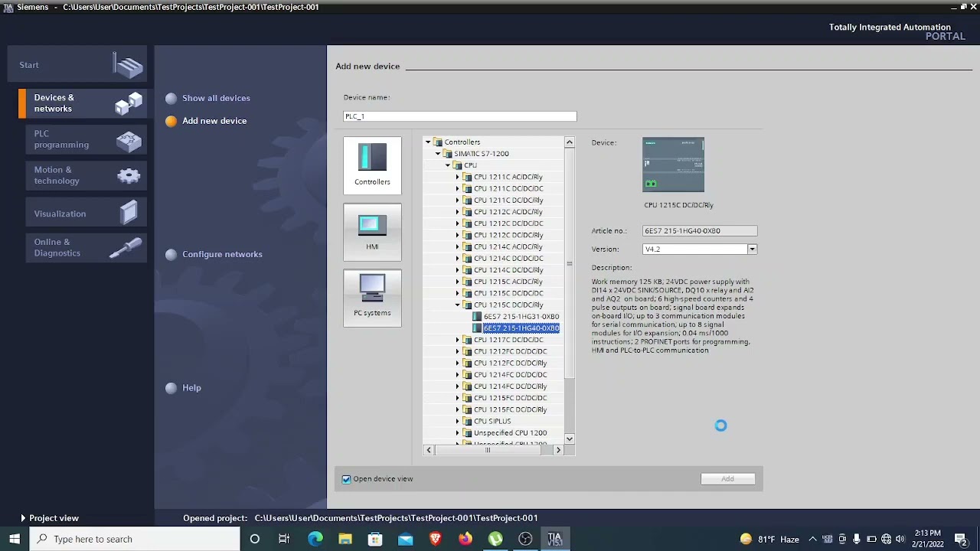The image size is (980, 551).
Task: Expand Unspecified CPU 1200 node
Action: 458,433
